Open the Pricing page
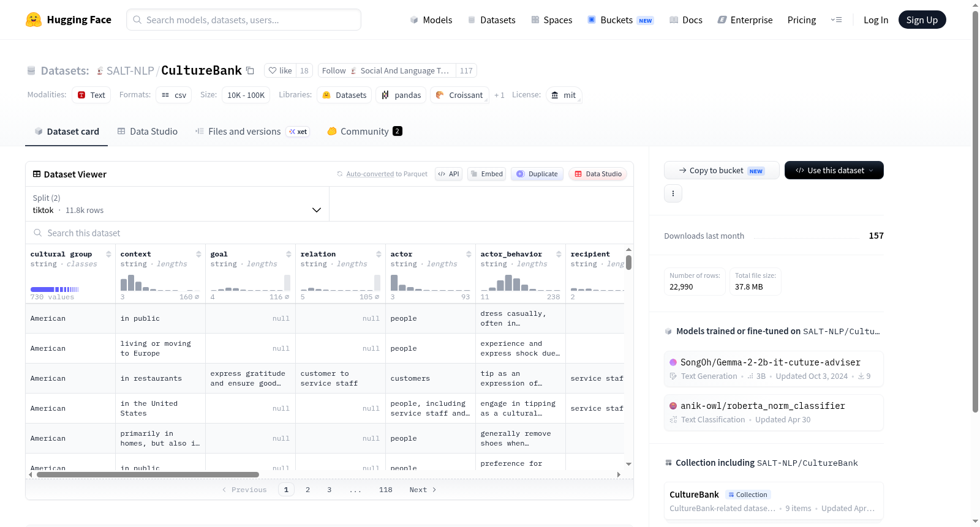The height and width of the screenshot is (527, 980). (x=802, y=20)
